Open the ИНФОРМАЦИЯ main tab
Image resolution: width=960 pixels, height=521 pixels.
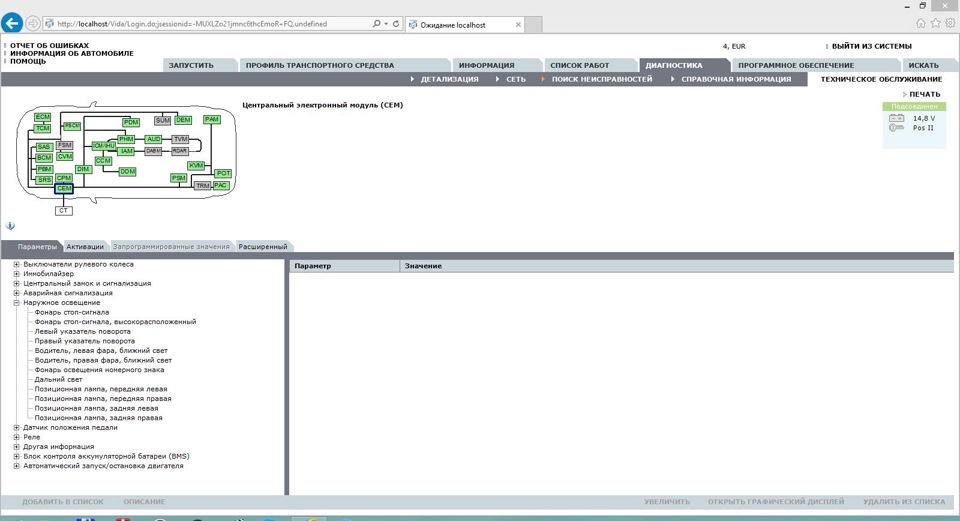(x=486, y=65)
